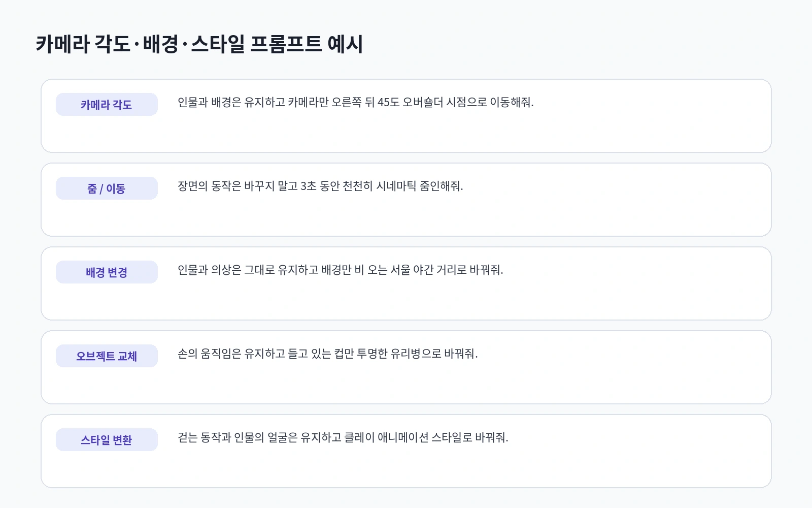Click the word 프롬프트 in the title

[286, 44]
